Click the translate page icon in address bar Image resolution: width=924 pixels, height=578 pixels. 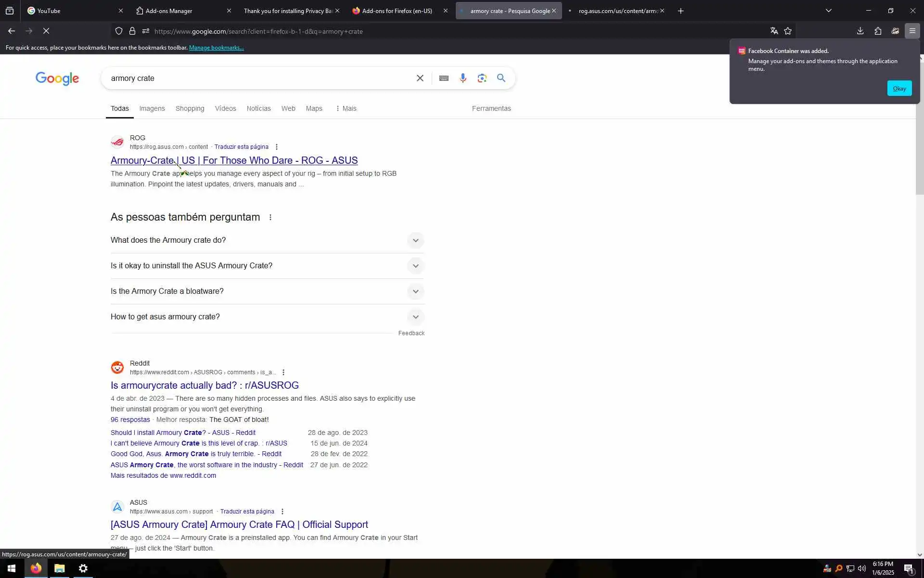(774, 31)
